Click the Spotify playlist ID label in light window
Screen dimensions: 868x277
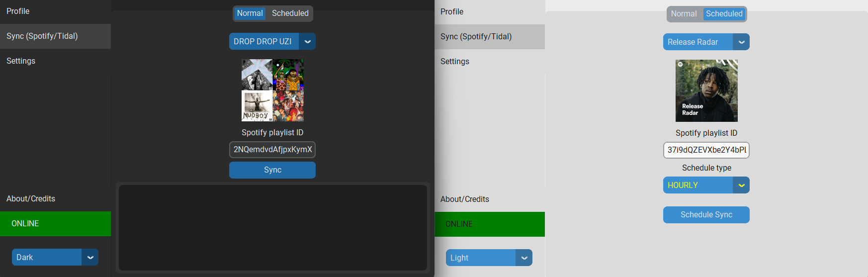(706, 133)
